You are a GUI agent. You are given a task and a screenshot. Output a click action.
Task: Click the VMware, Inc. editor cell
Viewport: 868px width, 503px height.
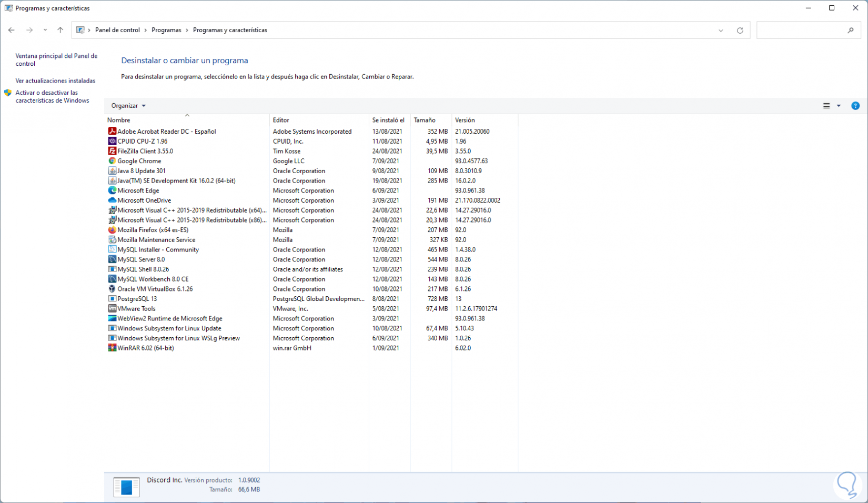(290, 309)
